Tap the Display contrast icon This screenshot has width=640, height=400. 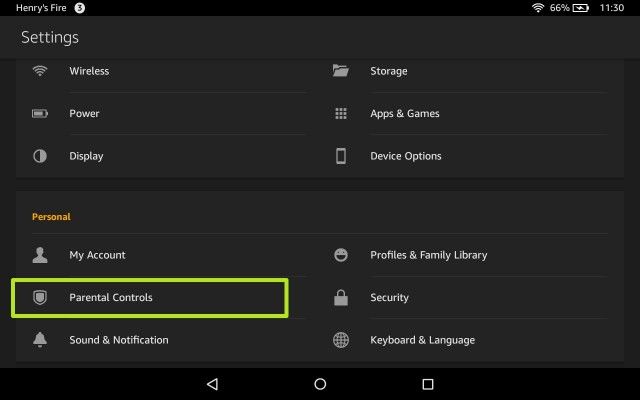pyautogui.click(x=40, y=156)
